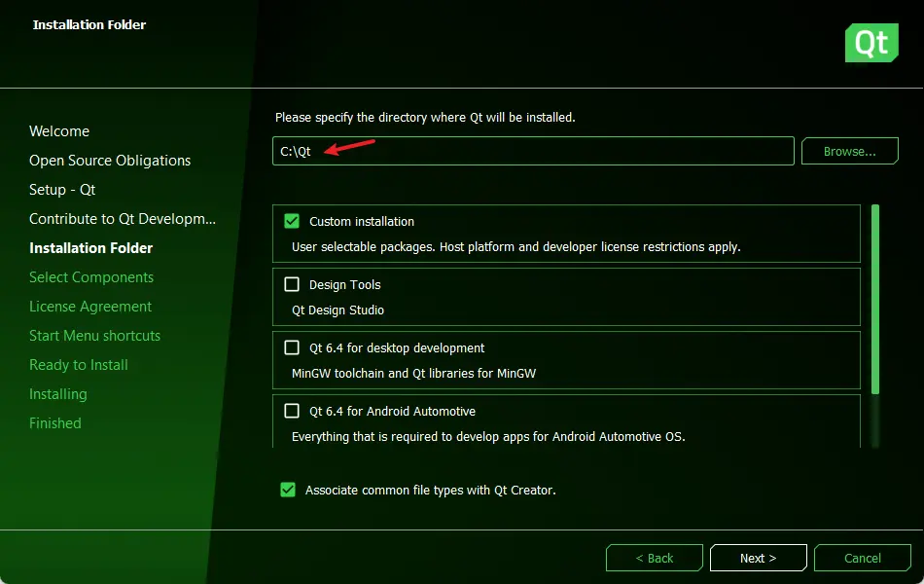Click Finished in sidebar

(55, 423)
